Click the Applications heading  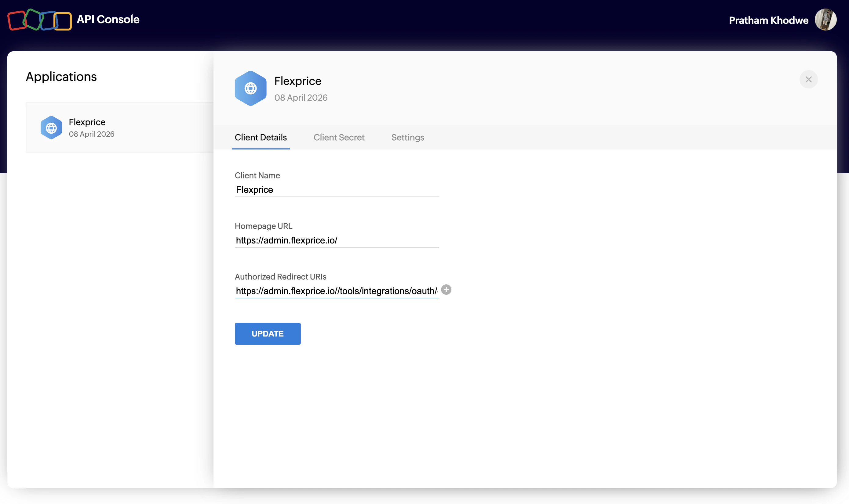(61, 76)
